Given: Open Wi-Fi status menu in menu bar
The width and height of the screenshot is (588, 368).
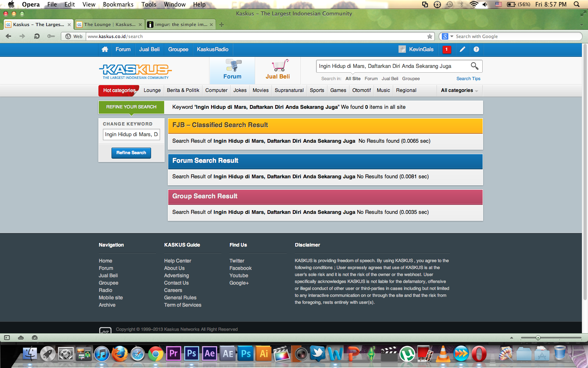Looking at the screenshot, I should (x=474, y=4).
